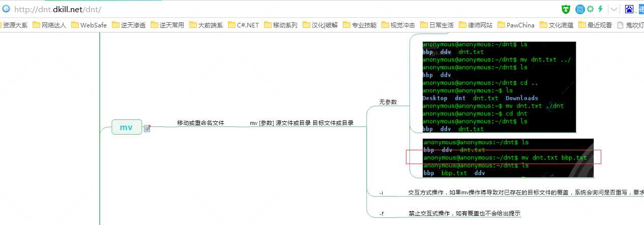
Task: Click the note icon beside mv node
Action: pos(147,128)
